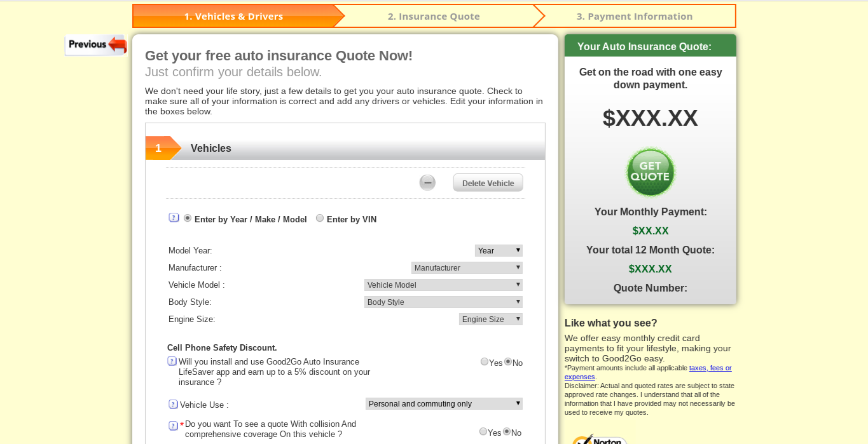868x444 pixels.
Task: Click the Cell Phone Safety Discount heading
Action: [x=222, y=347]
